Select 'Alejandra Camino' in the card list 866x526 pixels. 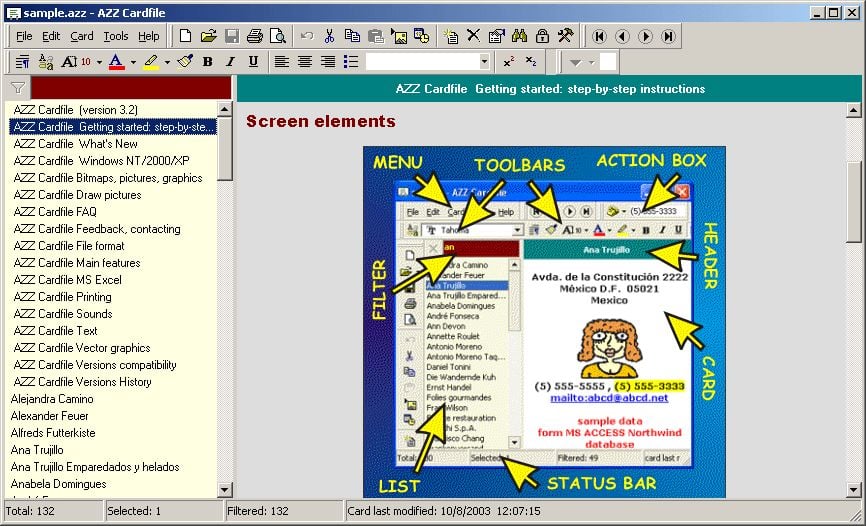click(x=52, y=399)
